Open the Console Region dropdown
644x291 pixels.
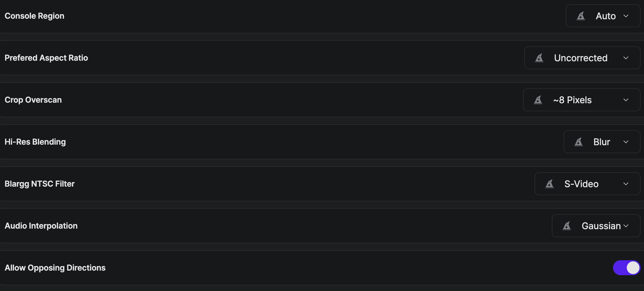tap(603, 16)
